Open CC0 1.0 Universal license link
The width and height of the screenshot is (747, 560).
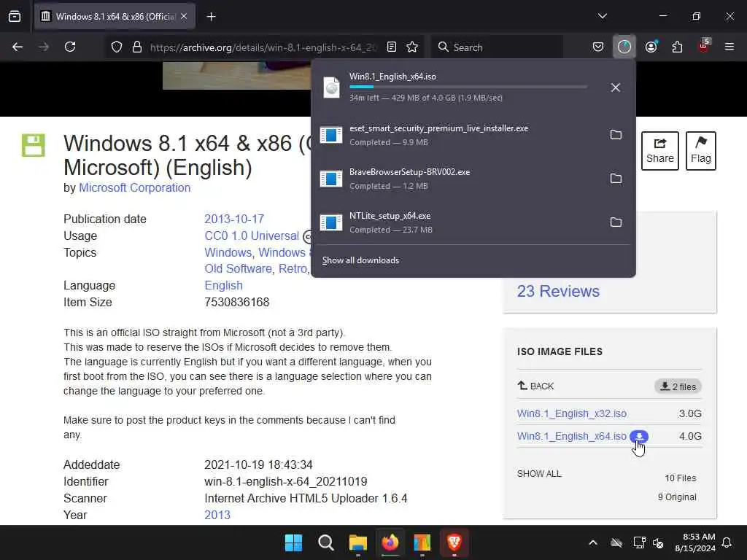[x=252, y=236]
